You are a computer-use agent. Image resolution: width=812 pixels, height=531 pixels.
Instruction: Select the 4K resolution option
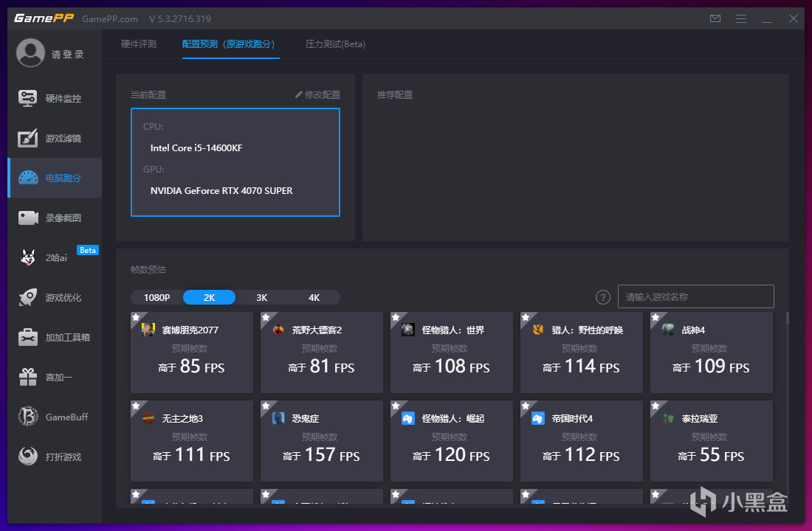[x=314, y=298]
